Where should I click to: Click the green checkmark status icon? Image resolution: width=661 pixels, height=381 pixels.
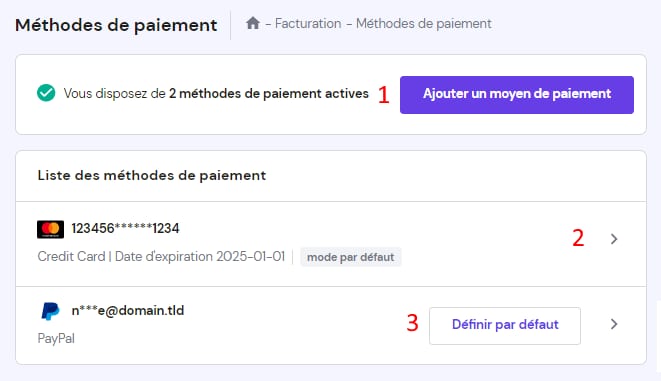coord(46,93)
